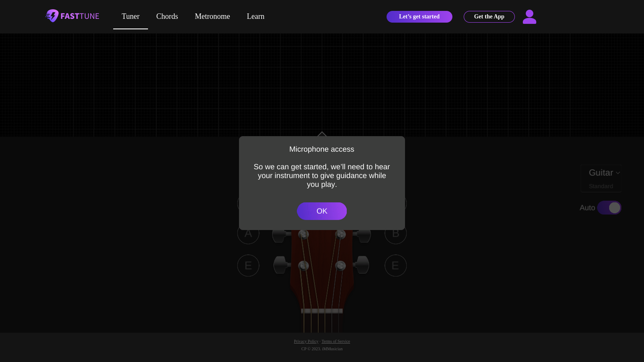
Task: Open the Standard tuning selector
Action: click(x=600, y=186)
